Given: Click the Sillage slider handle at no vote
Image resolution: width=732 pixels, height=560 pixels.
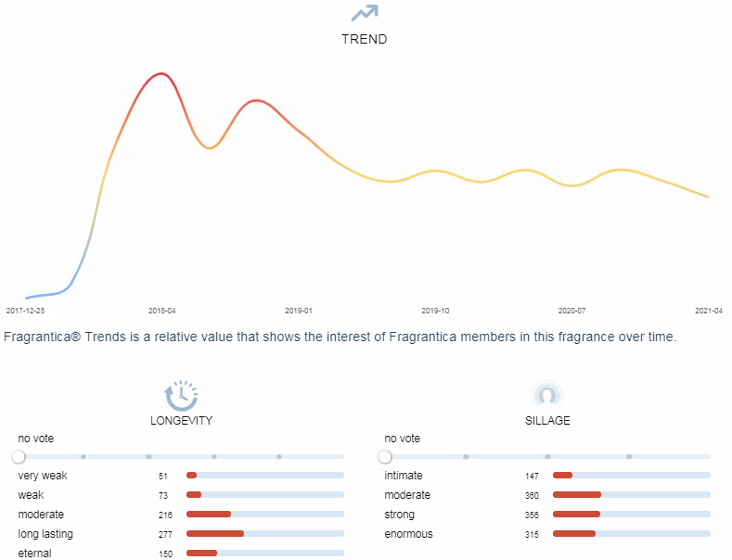Looking at the screenshot, I should tap(385, 456).
